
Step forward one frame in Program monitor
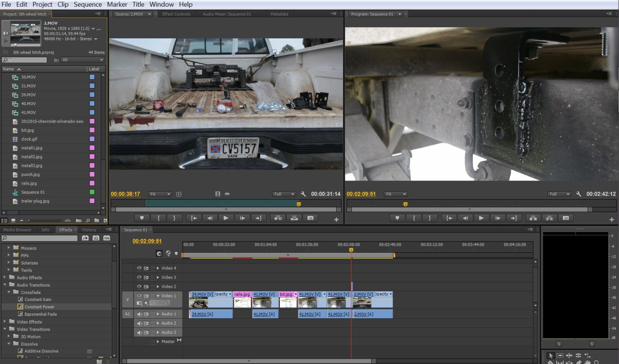[498, 218]
